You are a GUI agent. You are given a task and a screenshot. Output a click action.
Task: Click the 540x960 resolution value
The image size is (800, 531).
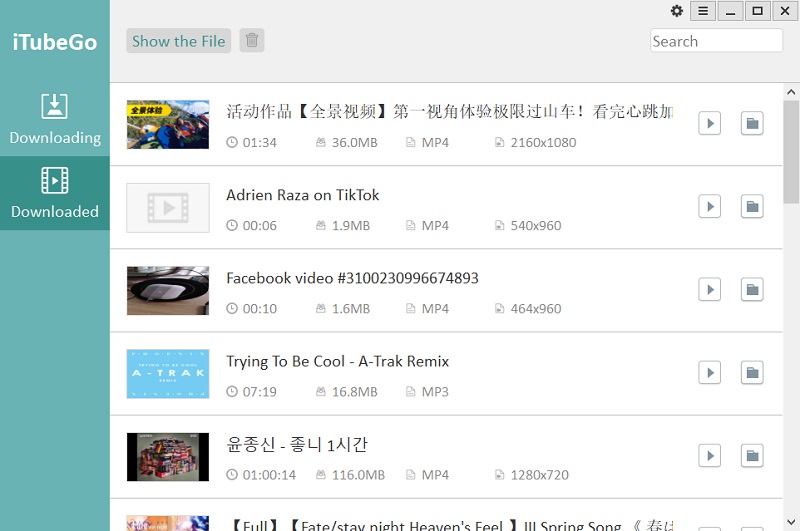(536, 225)
